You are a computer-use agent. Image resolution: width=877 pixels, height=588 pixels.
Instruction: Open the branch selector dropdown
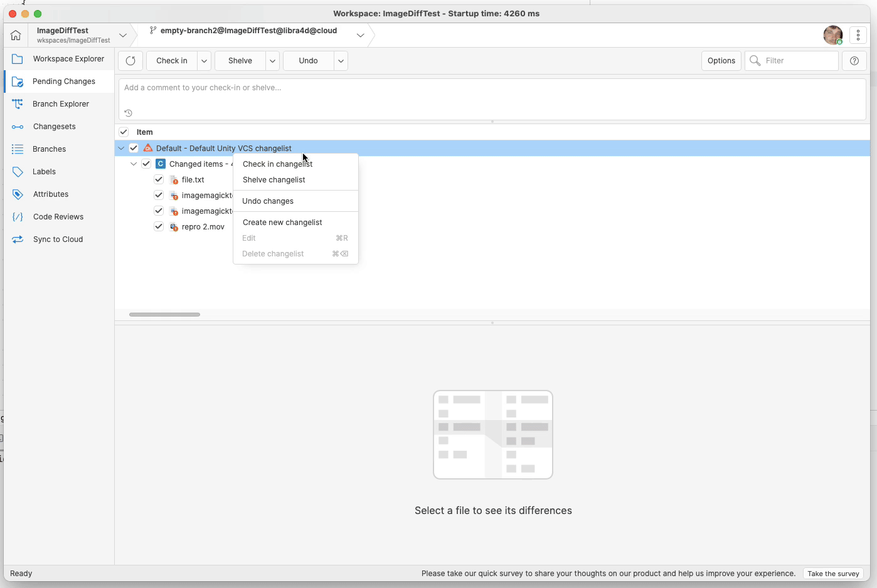[x=361, y=35]
